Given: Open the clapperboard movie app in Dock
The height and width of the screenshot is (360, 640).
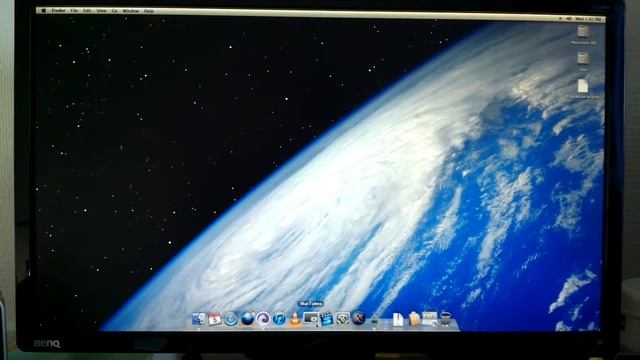Looking at the screenshot, I should coord(327,319).
